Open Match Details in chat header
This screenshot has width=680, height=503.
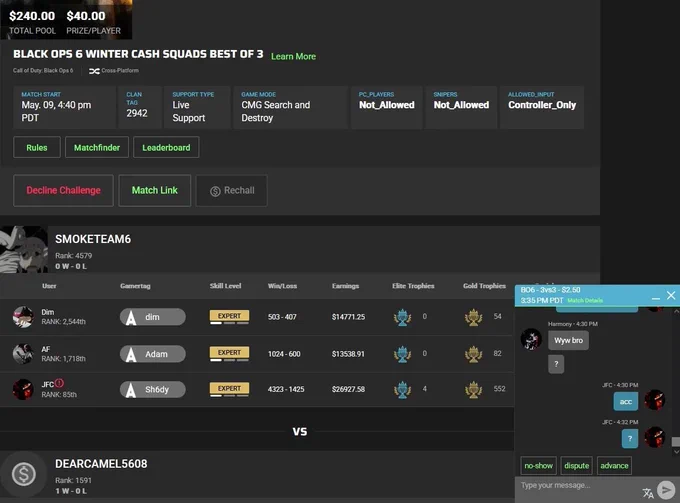click(x=585, y=300)
